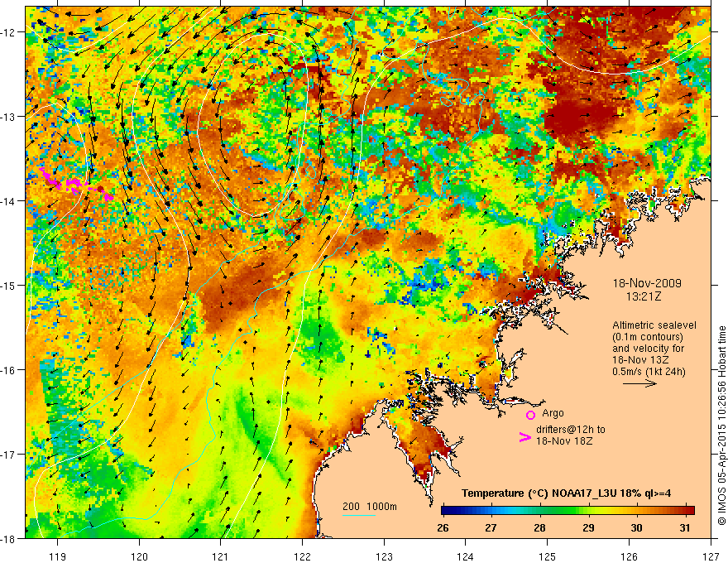728x563 pixels.
Task: Click longitude axis label 125
Action: (548, 556)
